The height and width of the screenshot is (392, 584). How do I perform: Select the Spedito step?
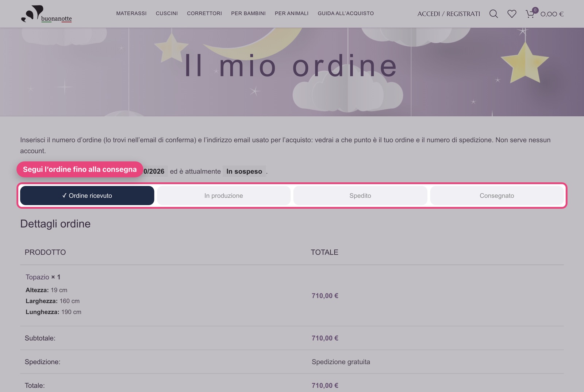tap(360, 195)
